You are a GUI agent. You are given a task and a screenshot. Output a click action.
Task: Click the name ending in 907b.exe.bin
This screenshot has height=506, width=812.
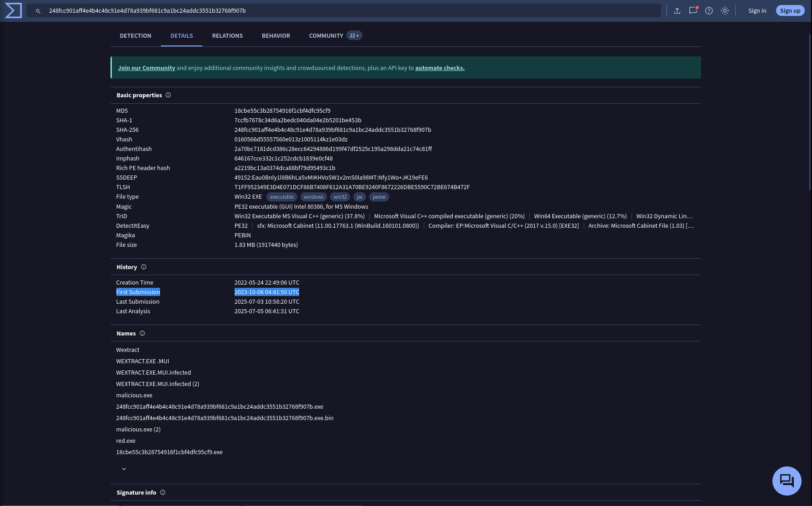pos(225,418)
